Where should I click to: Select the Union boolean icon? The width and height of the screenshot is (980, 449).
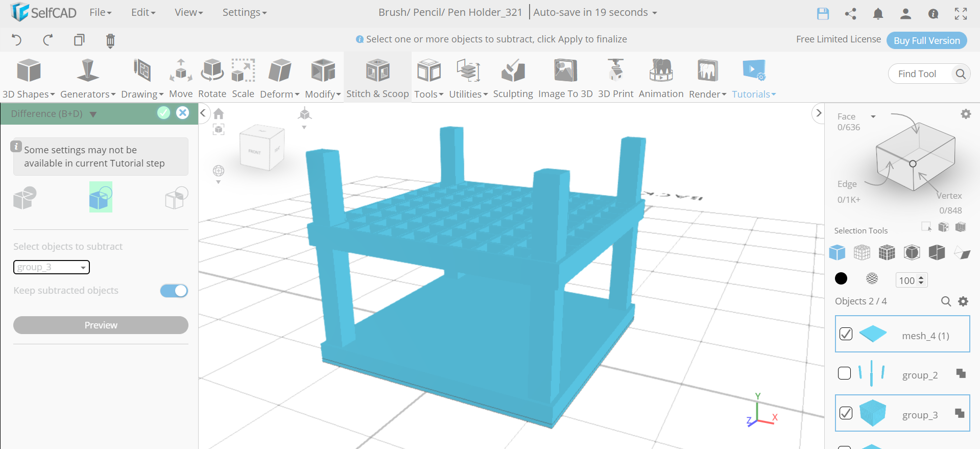25,198
